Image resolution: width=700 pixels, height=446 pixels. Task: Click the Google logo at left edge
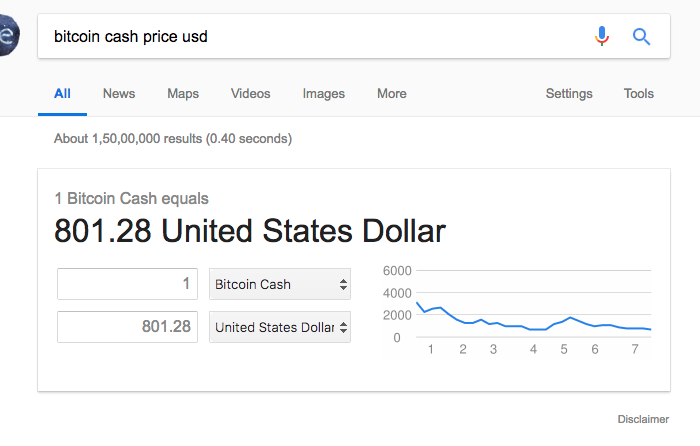9,36
